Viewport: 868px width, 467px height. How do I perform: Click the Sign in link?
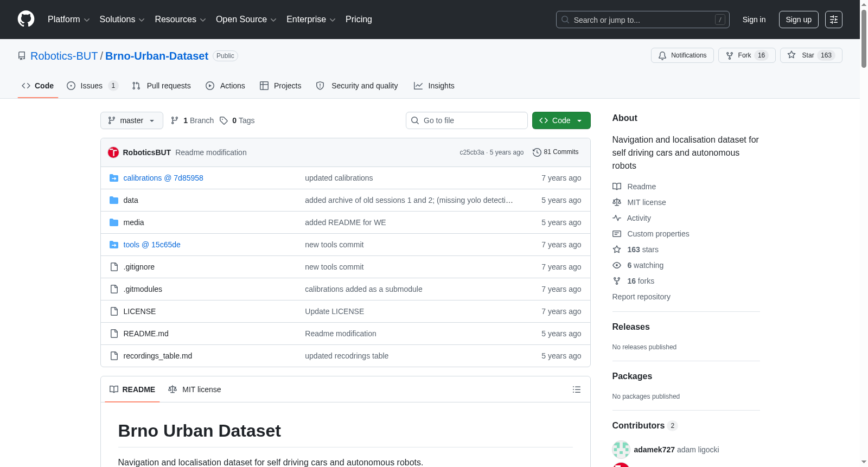[754, 20]
